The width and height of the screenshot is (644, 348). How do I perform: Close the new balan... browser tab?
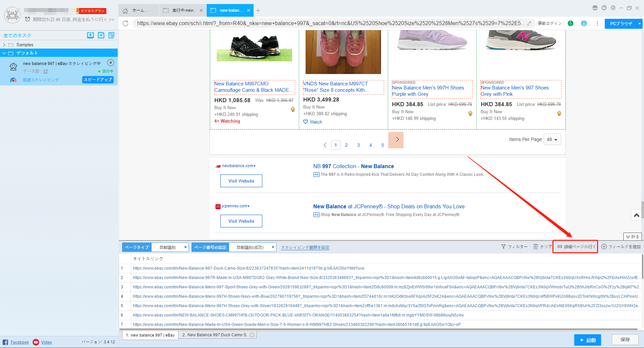point(249,10)
